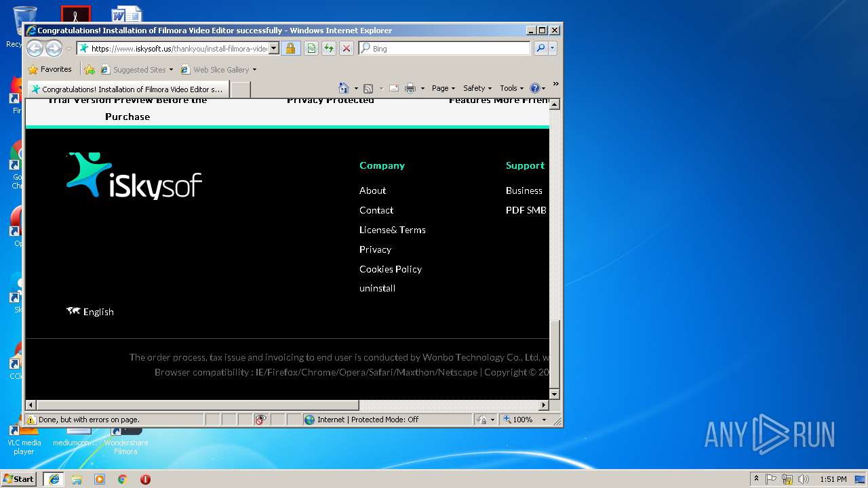The image size is (868, 488).
Task: Open the VLC media player desktop shortcut
Action: tap(24, 441)
